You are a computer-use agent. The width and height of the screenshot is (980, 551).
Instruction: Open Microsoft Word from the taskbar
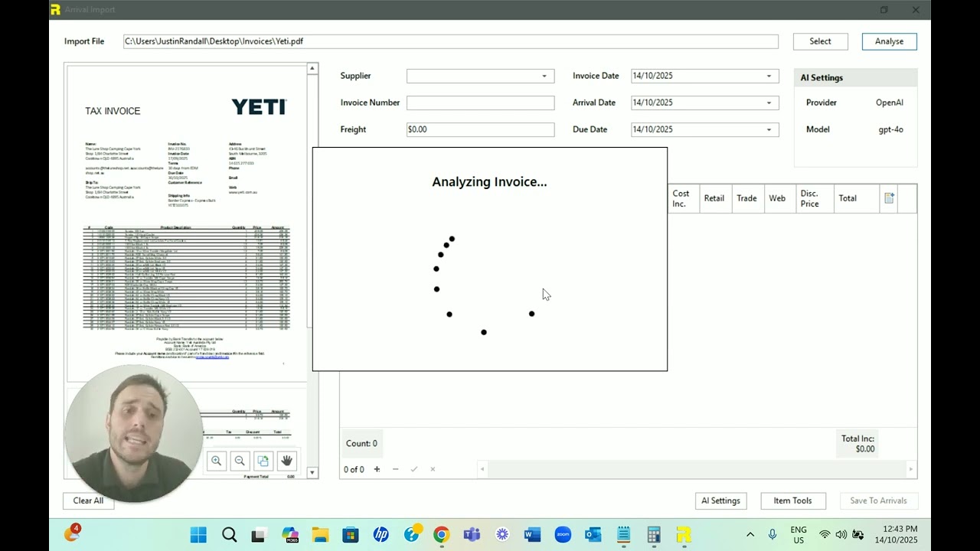coord(532,534)
